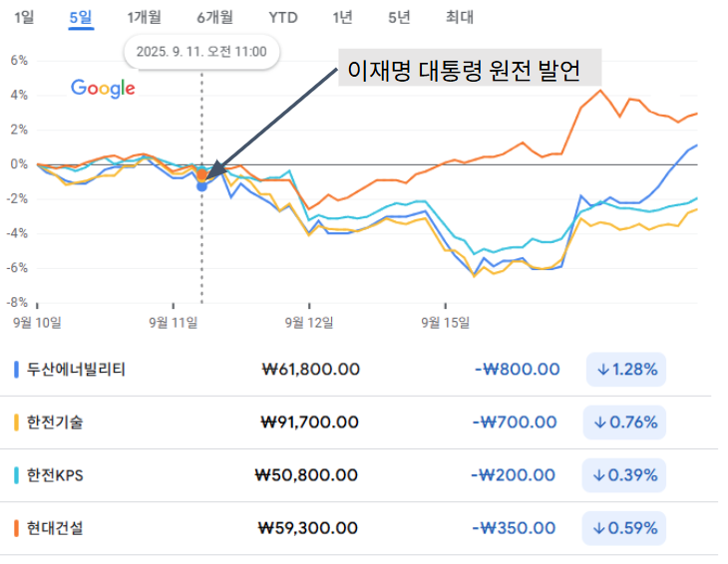Click the ↓1.28% change badge
Screen dimensions: 728x564
click(x=625, y=369)
